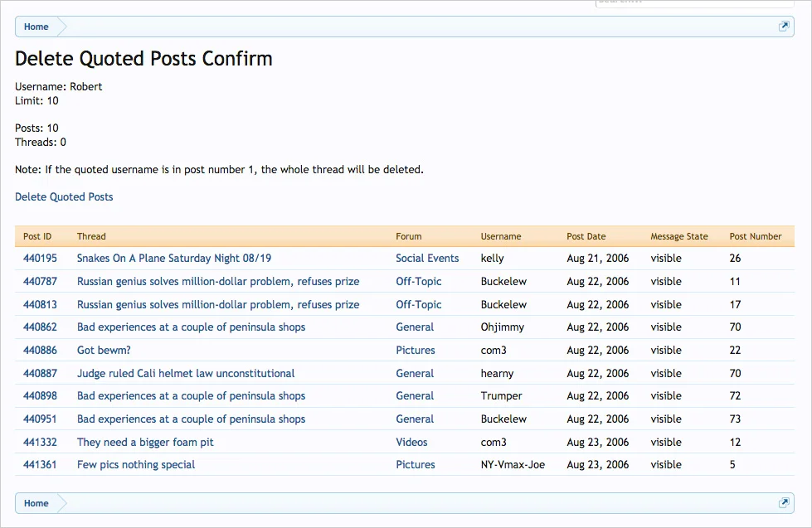Open the top breadcrumb popup icon
The image size is (812, 528).
coord(784,27)
